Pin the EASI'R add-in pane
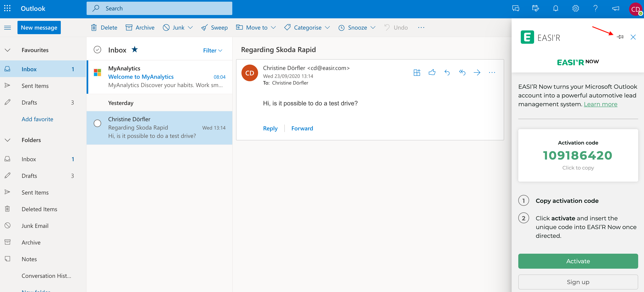The width and height of the screenshot is (644, 292). [x=620, y=37]
